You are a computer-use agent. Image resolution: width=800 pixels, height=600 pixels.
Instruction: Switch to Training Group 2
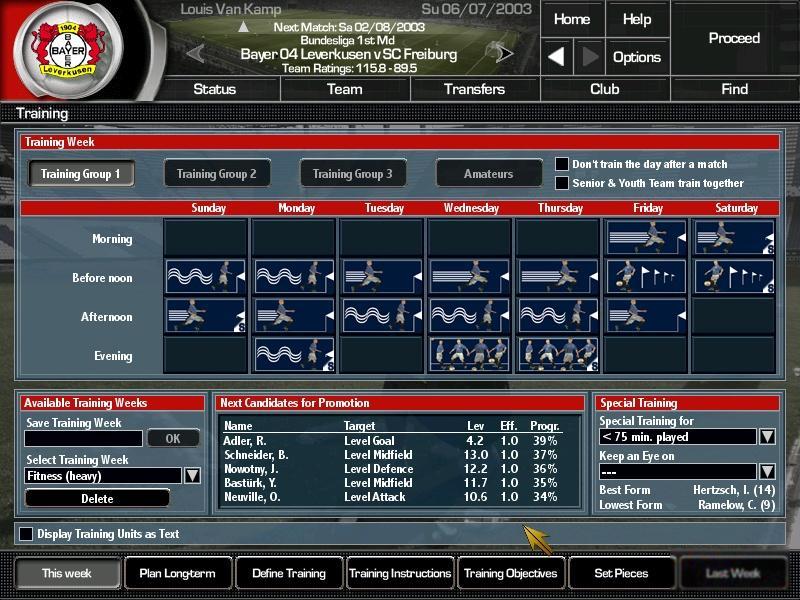tap(217, 173)
